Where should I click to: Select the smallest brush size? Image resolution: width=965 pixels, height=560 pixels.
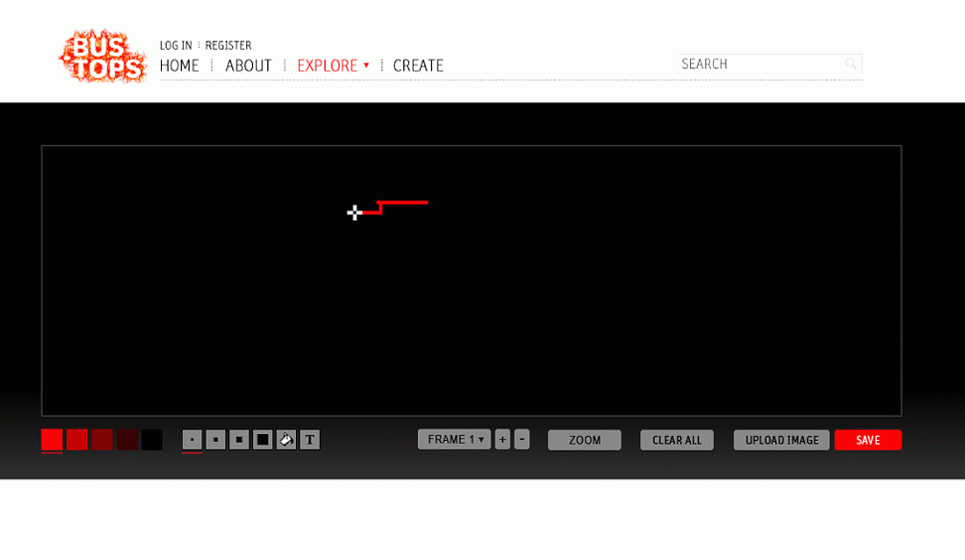coord(192,440)
